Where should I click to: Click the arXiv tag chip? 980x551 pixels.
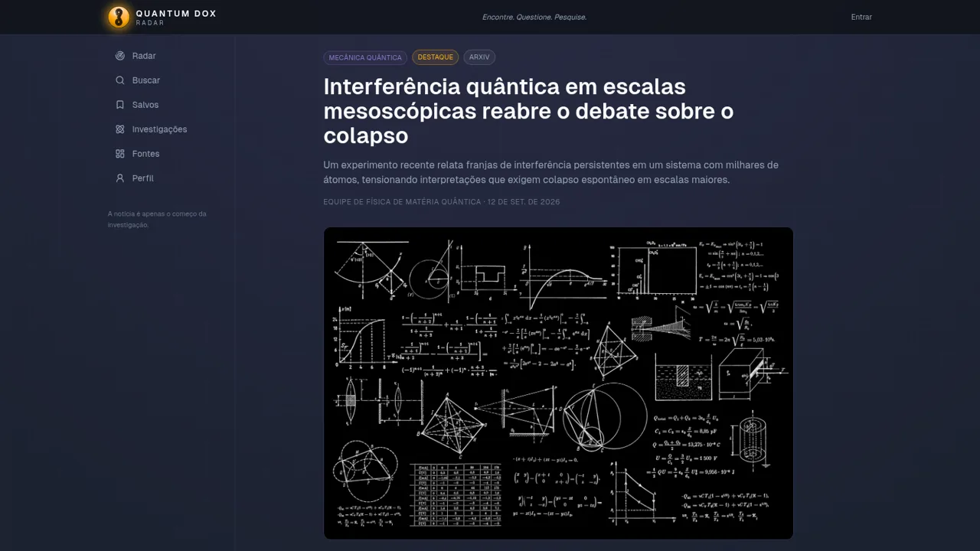coord(479,57)
